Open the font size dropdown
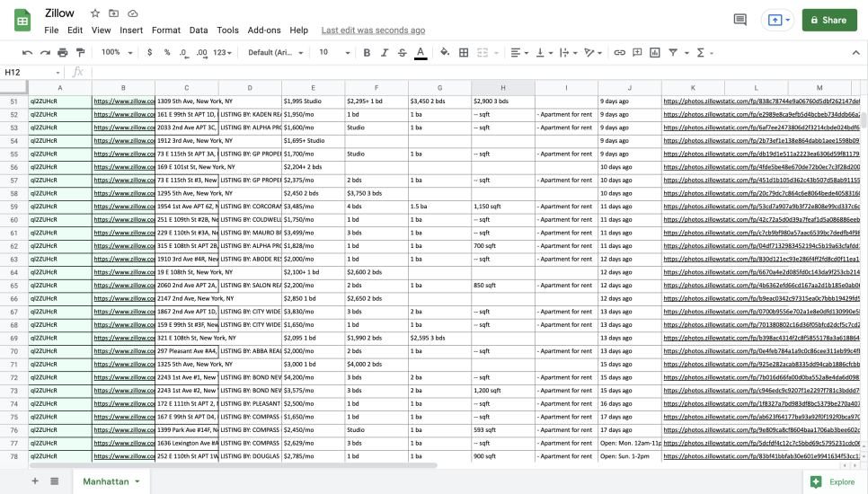Screen dimensions: 868x494 point(332,53)
